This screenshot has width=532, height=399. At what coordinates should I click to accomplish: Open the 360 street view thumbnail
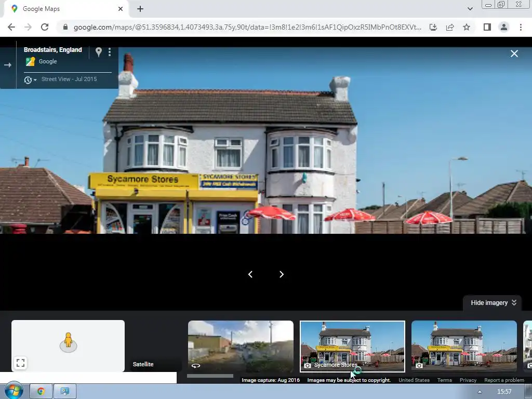tap(241, 347)
